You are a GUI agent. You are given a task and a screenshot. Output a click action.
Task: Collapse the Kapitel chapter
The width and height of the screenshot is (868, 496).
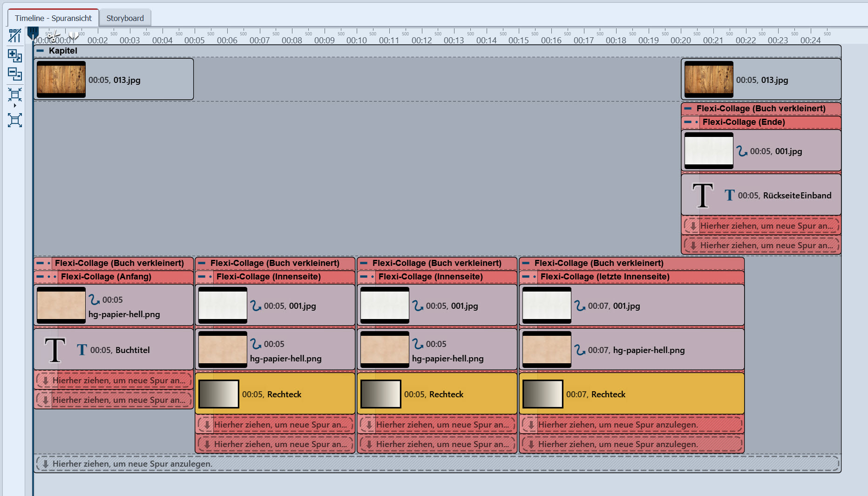coord(41,51)
